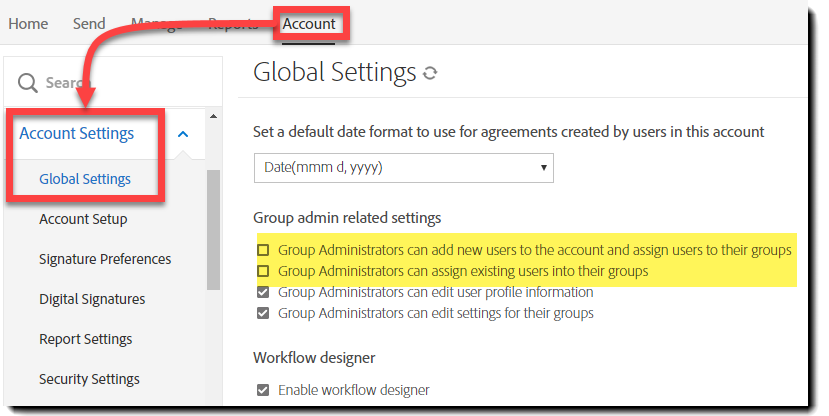Click the refresh icon beside Global Settings
829x416 pixels.
click(430, 73)
